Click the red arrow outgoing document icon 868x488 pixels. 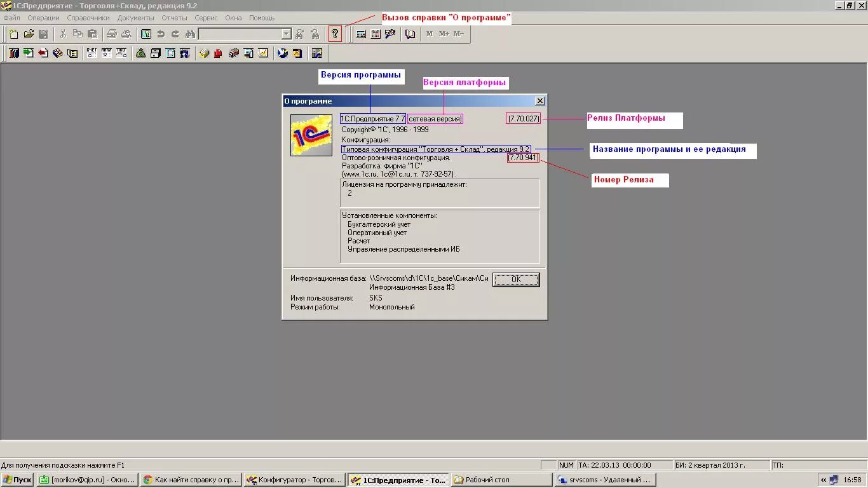pyautogui.click(x=43, y=53)
